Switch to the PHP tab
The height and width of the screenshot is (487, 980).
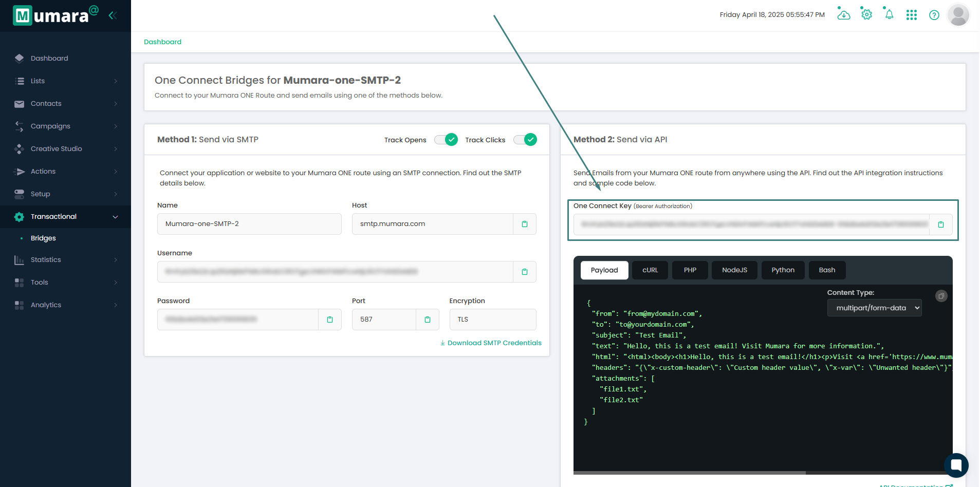pos(690,270)
